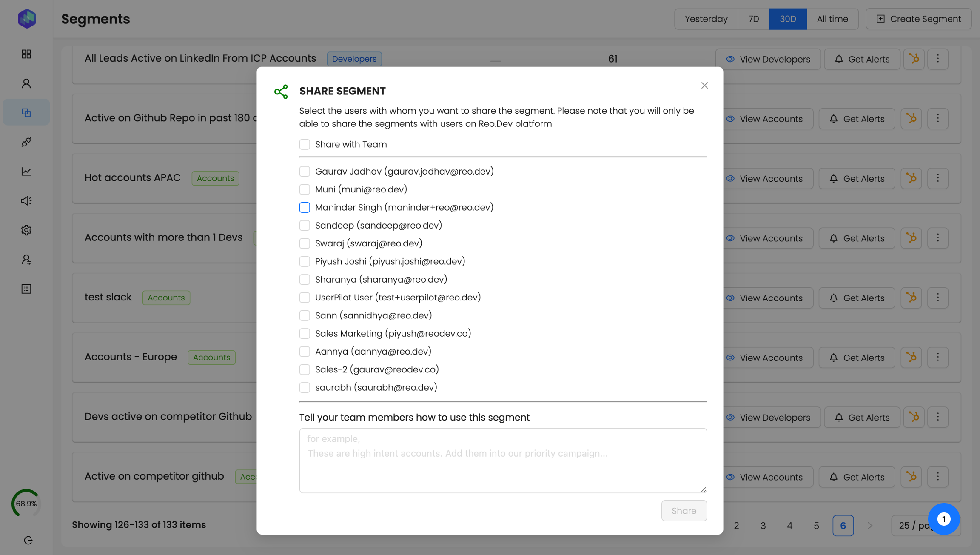The image size is (980, 555).
Task: Click the 68.9% progress ring
Action: 26,504
